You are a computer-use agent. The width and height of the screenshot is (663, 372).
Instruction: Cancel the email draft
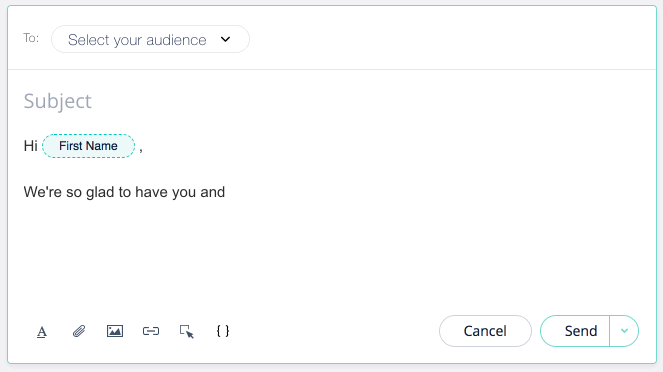click(x=485, y=331)
